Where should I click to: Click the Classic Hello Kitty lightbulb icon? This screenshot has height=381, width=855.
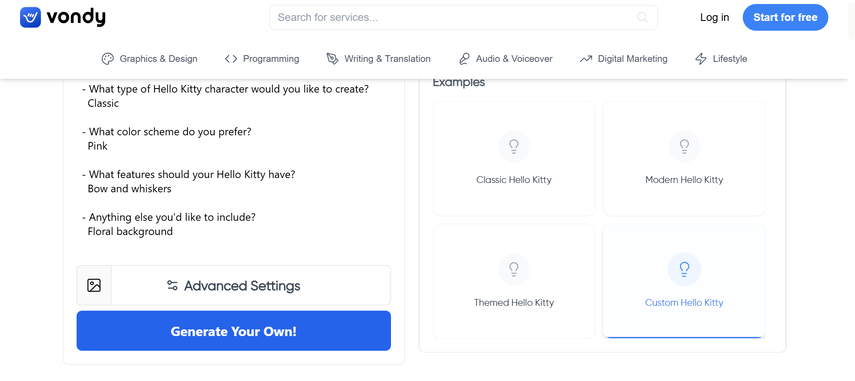(514, 146)
